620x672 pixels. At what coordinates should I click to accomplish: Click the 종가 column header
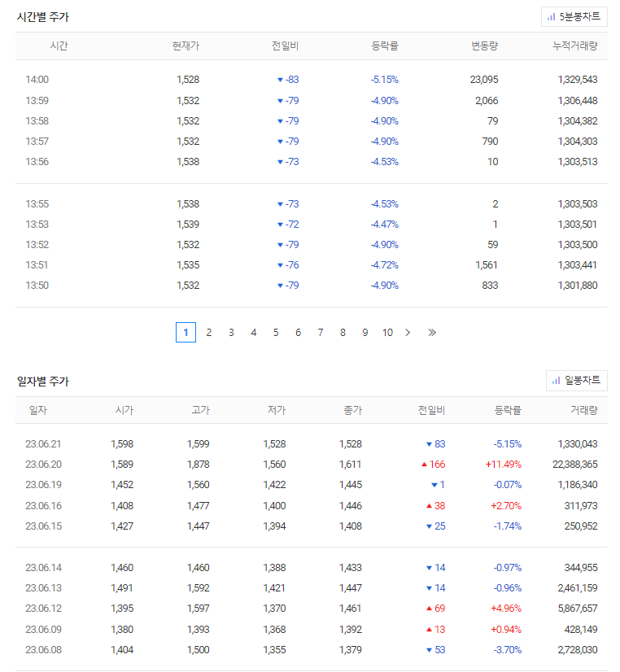pyautogui.click(x=352, y=410)
